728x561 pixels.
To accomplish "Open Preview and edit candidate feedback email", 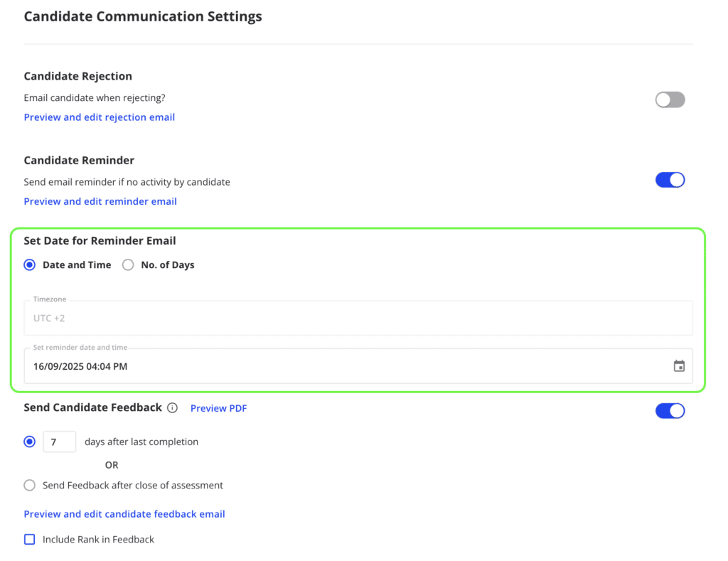I will pos(124,514).
